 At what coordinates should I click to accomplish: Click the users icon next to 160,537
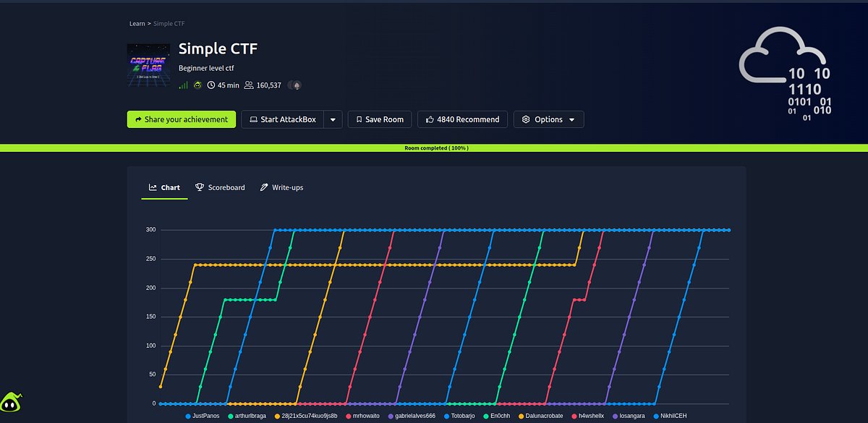249,85
